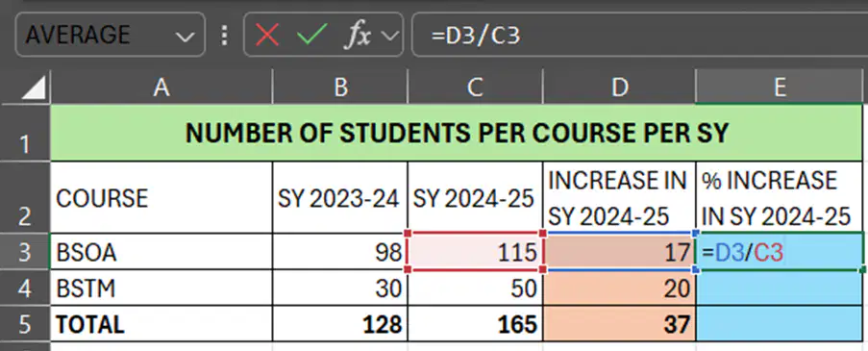Select column E header
Image resolution: width=868 pixels, height=351 pixels.
click(x=780, y=88)
